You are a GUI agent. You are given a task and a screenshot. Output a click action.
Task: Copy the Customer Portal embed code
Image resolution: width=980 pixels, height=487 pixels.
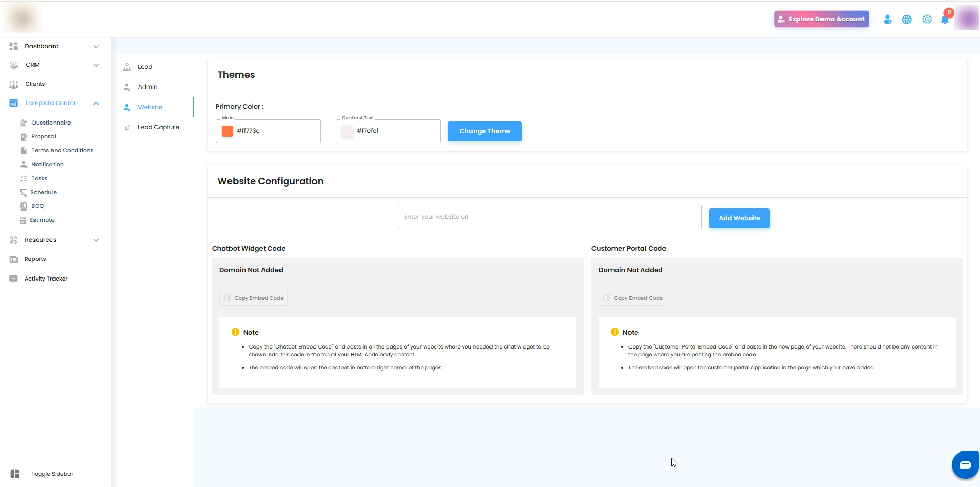pyautogui.click(x=633, y=298)
